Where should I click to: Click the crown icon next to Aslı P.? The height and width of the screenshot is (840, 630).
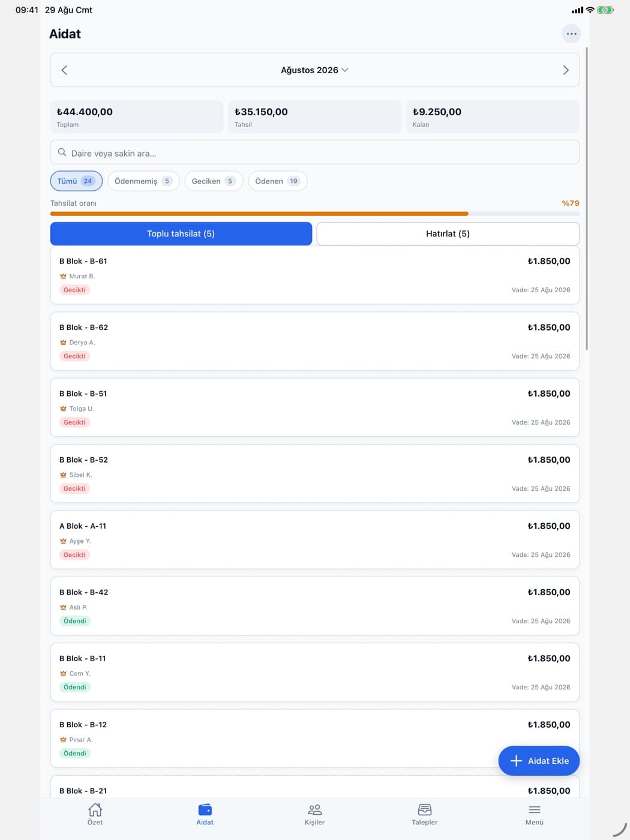tap(63, 607)
